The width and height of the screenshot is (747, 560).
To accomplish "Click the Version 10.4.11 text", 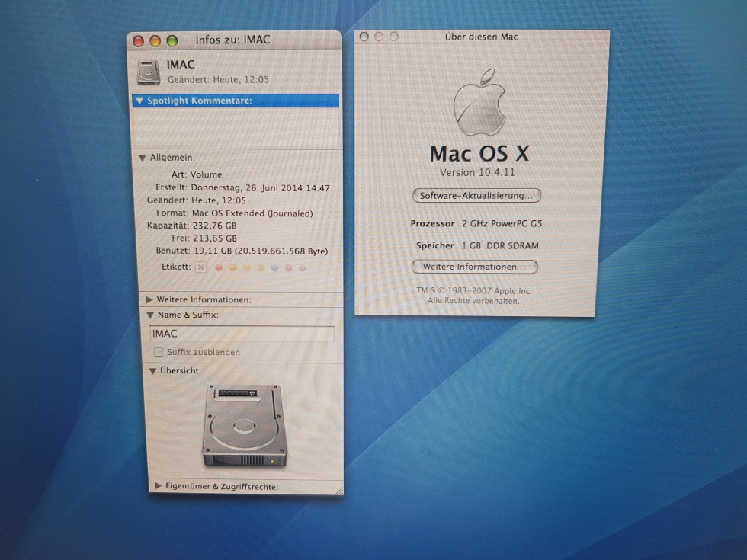I will point(477,173).
